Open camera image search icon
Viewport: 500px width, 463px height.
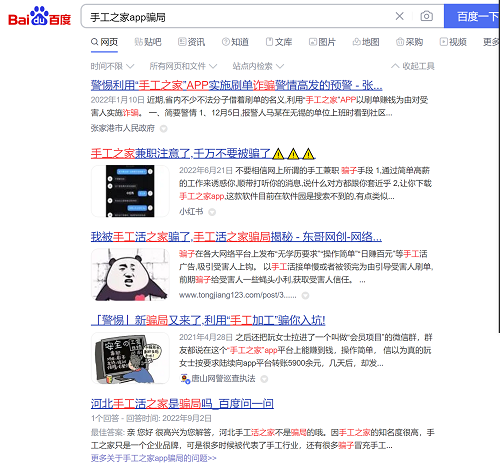coord(426,16)
